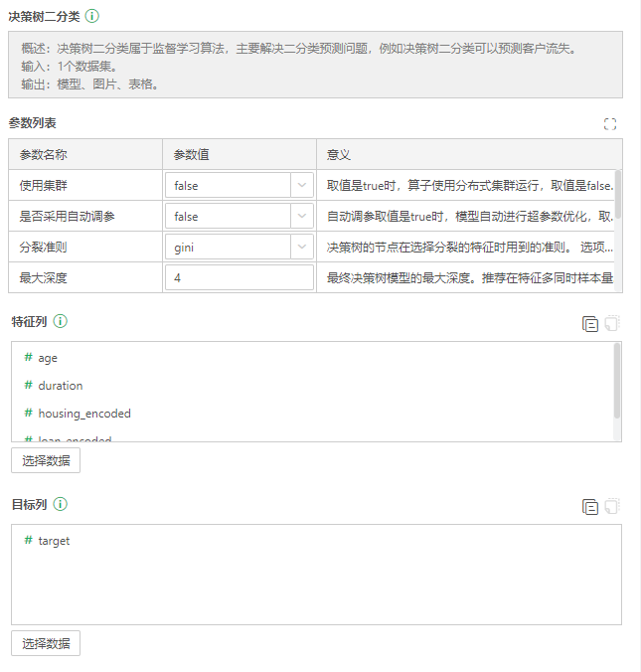Select the housing_encoded feature item

click(83, 414)
